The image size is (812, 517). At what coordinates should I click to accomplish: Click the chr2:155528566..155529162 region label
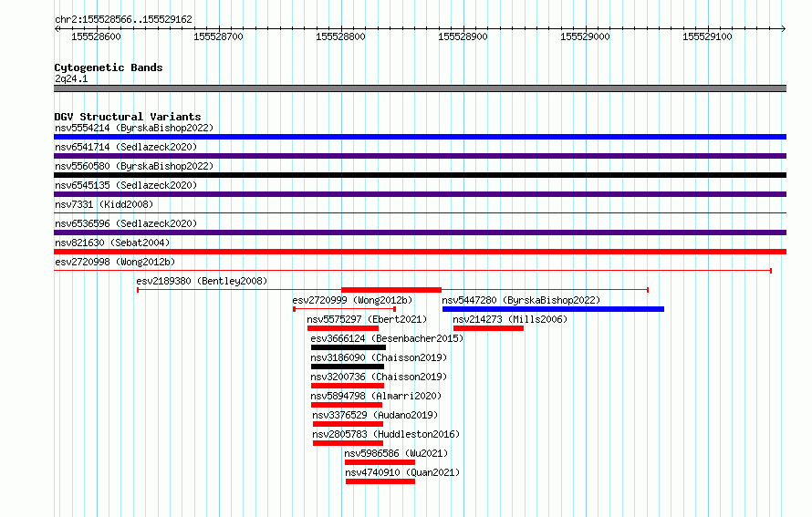point(123,19)
